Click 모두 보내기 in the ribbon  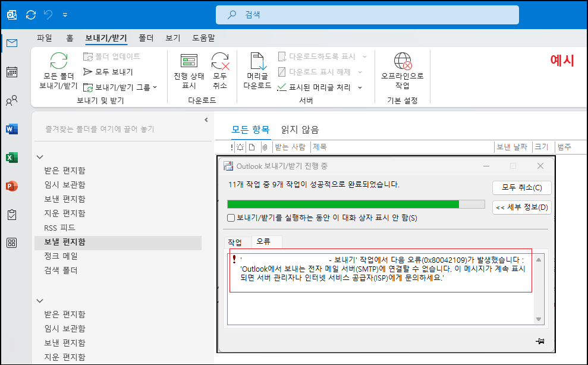(x=108, y=72)
